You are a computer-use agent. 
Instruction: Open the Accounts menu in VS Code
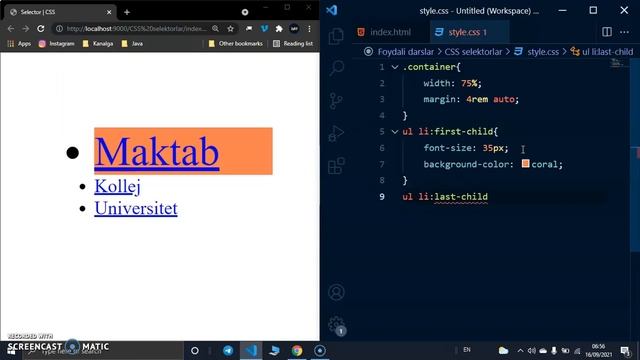point(336,292)
